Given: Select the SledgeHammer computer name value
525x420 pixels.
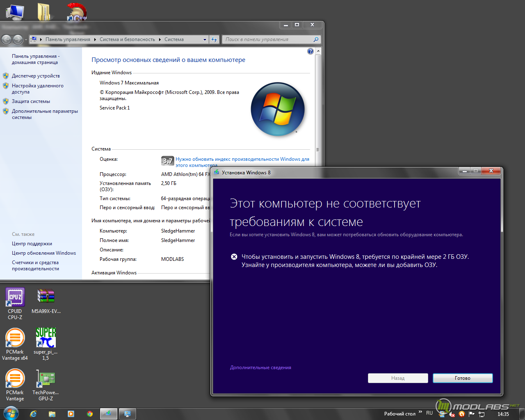Looking at the screenshot, I should point(178,231).
